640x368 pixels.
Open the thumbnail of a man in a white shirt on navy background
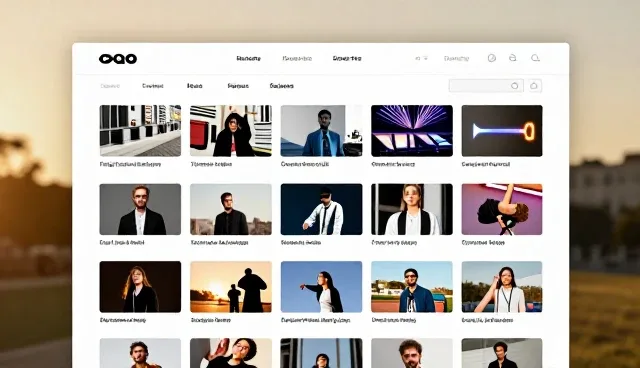(321, 209)
